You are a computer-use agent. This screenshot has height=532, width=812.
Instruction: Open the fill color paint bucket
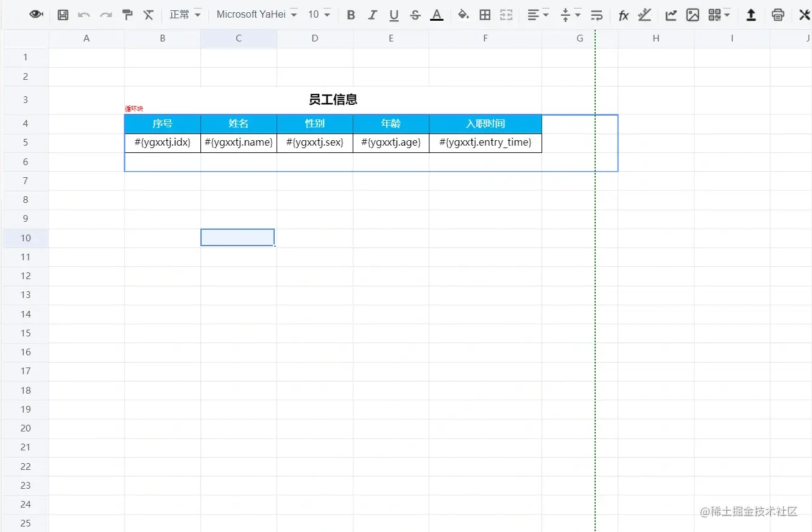[464, 15]
